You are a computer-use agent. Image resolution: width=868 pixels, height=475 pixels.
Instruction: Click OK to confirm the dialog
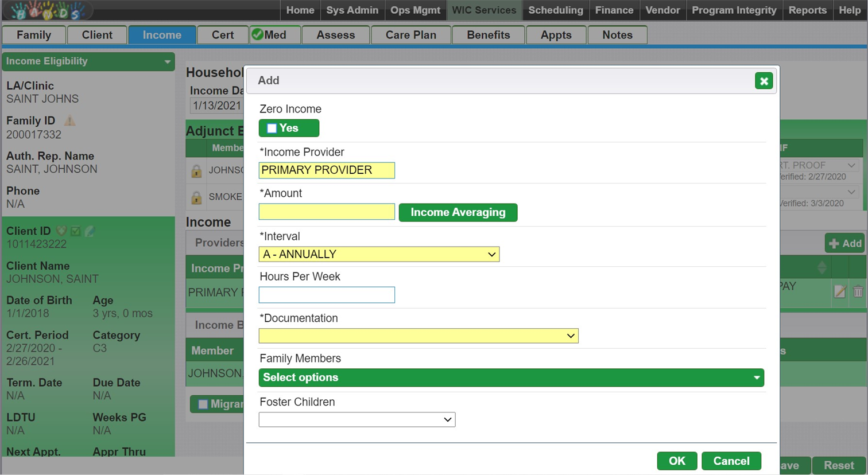677,461
